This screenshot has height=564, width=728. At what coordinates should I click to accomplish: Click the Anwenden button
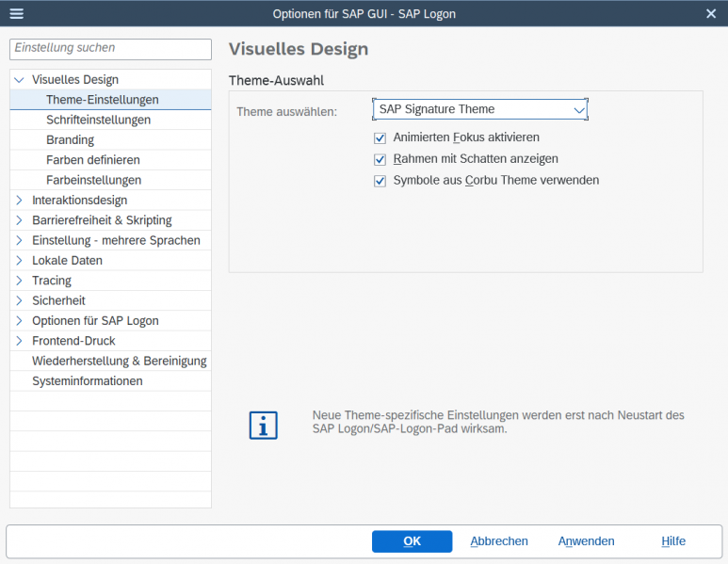pyautogui.click(x=587, y=541)
